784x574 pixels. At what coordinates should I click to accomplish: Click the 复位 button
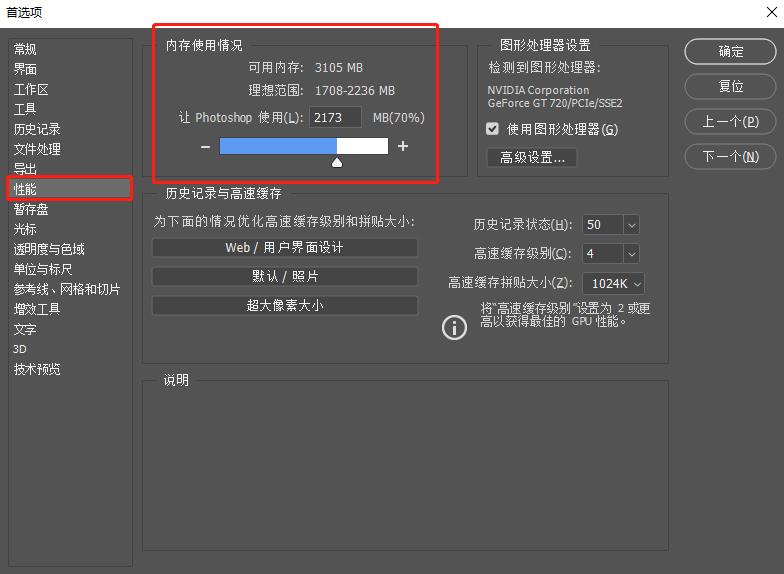click(731, 87)
